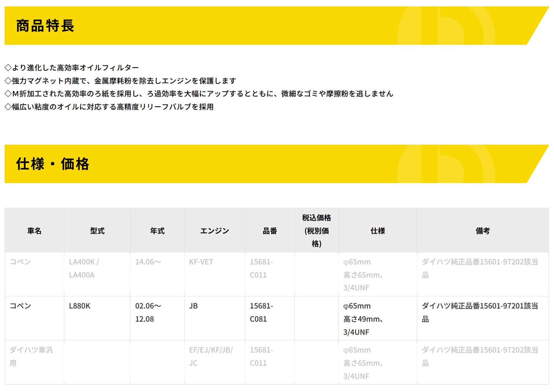Click the 品番 column header

point(270,231)
